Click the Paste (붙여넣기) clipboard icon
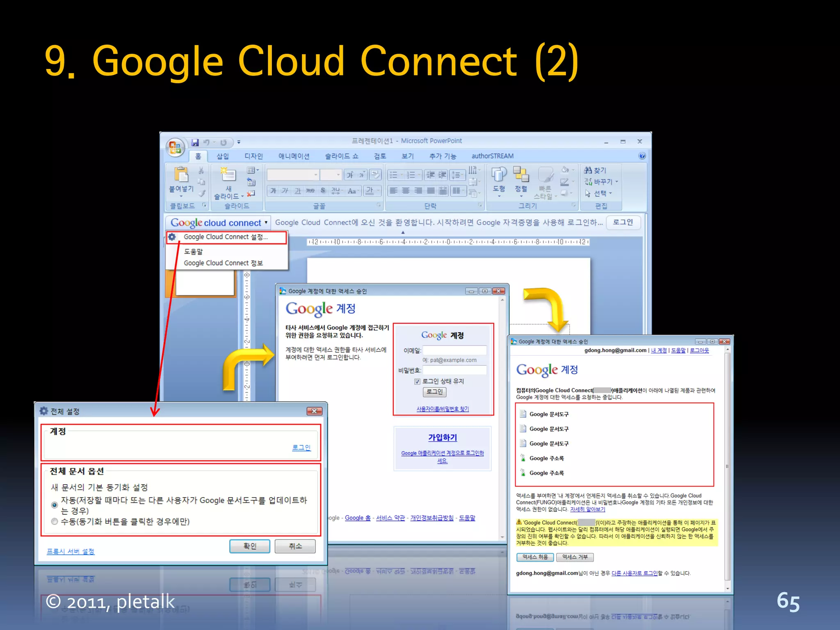 [x=181, y=174]
